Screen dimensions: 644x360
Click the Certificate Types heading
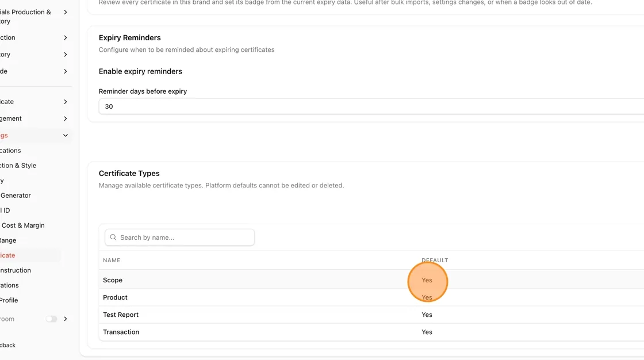tap(129, 173)
